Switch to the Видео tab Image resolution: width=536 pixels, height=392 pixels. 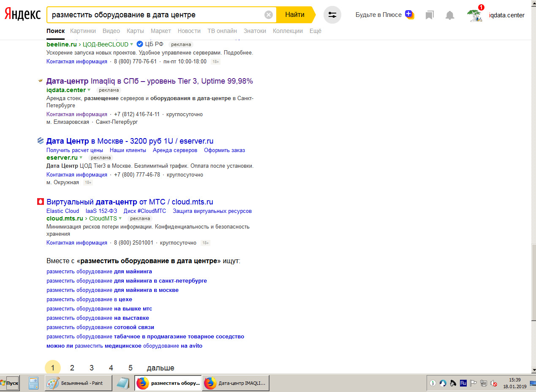111,31
